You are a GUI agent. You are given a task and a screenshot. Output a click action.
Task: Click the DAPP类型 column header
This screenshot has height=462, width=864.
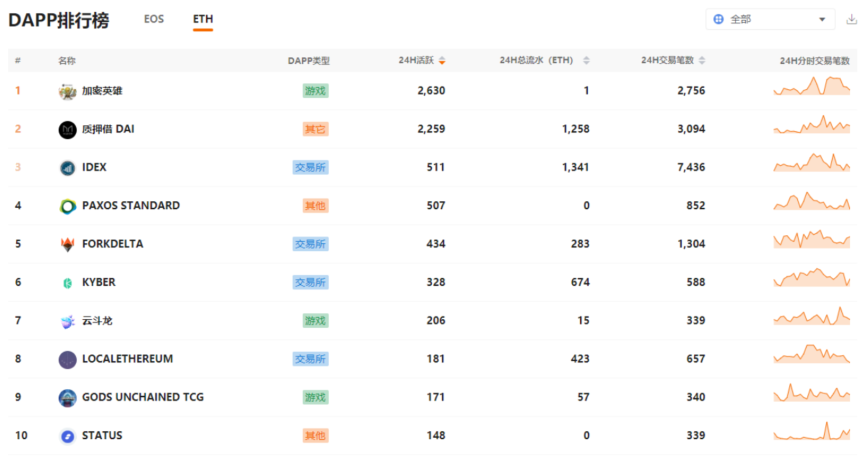click(x=309, y=61)
